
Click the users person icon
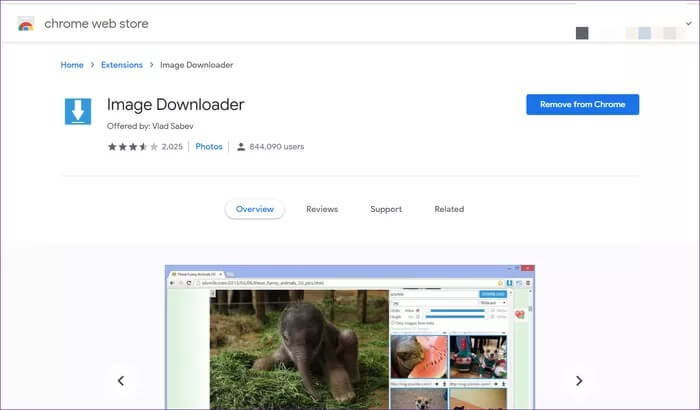[x=241, y=146]
